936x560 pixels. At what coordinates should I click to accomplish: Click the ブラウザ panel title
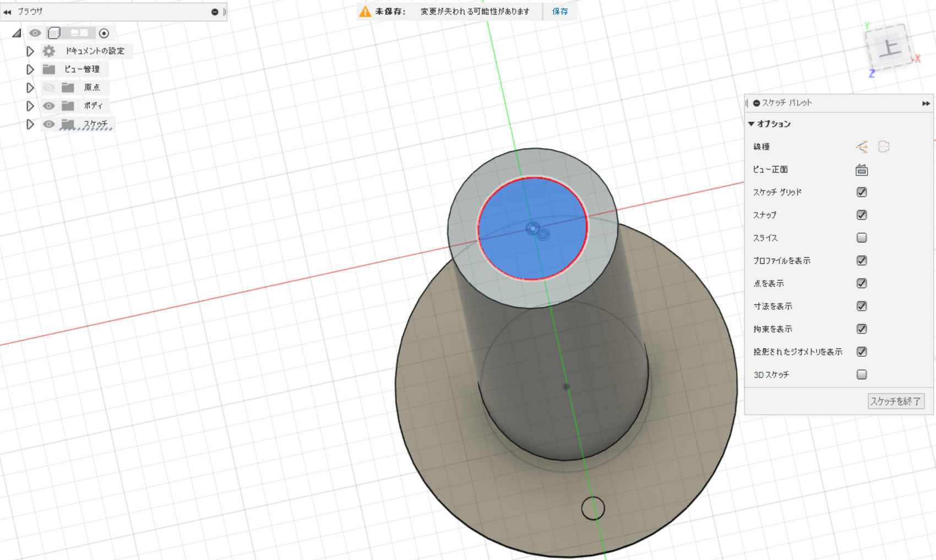pyautogui.click(x=30, y=12)
